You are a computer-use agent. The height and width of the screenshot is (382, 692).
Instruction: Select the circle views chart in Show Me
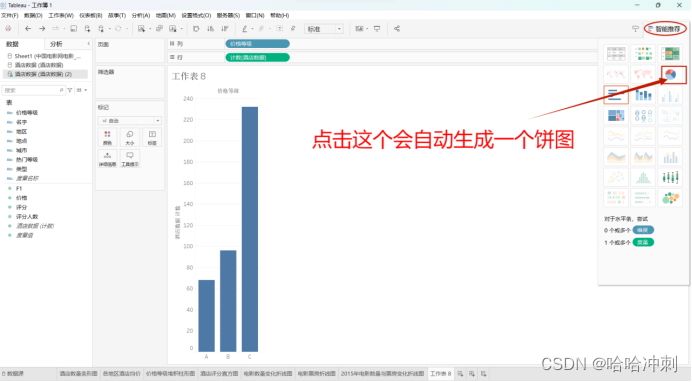(643, 116)
